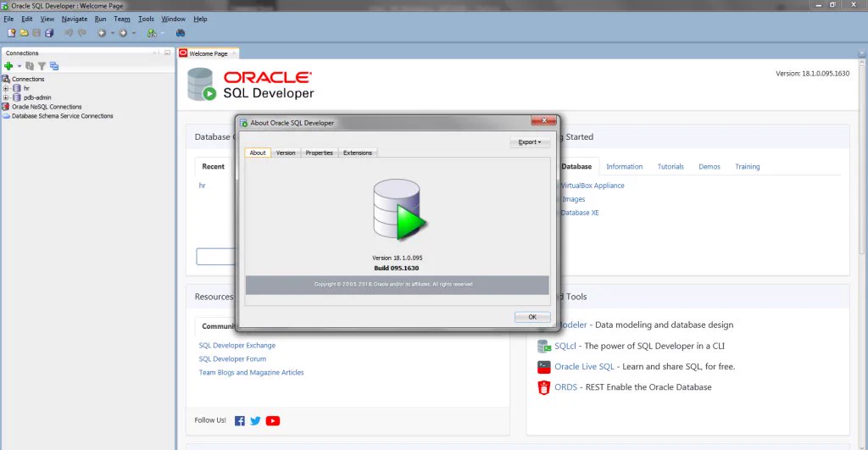Click the pdb-admin connection database icon
868x450 pixels.
17,97
